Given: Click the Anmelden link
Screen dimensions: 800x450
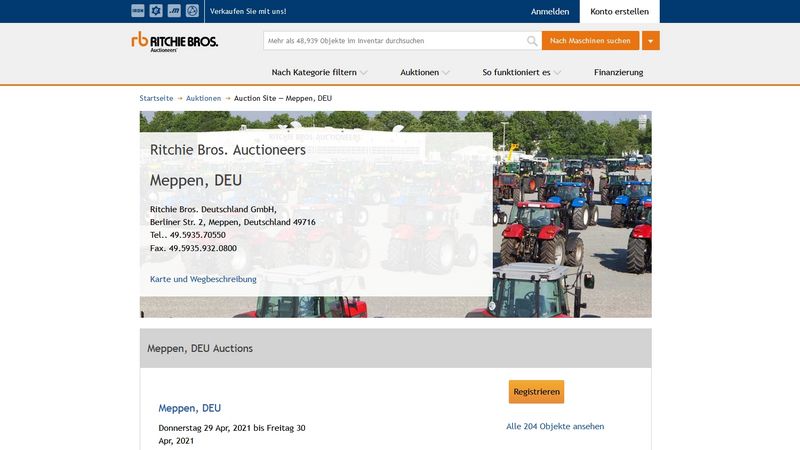Looking at the screenshot, I should pyautogui.click(x=550, y=12).
